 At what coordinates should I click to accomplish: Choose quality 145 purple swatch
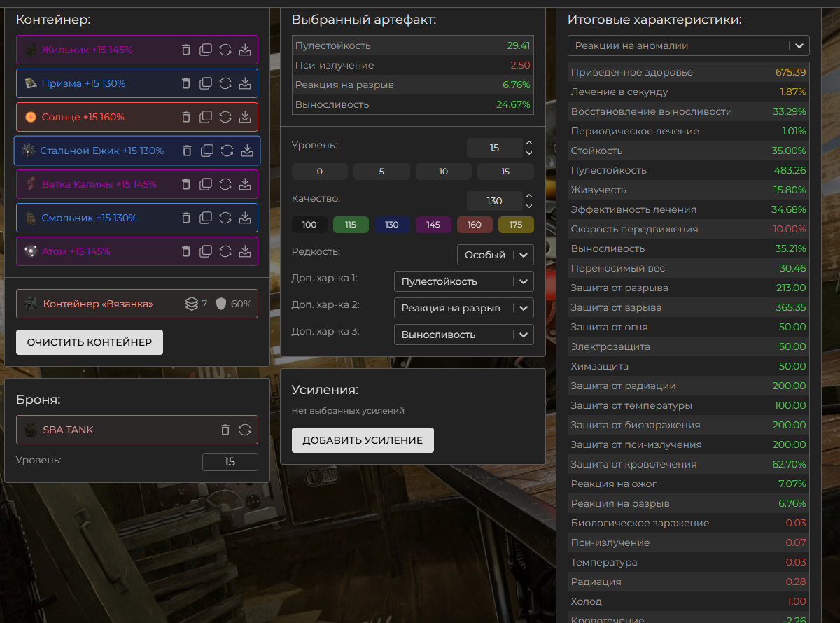(433, 225)
